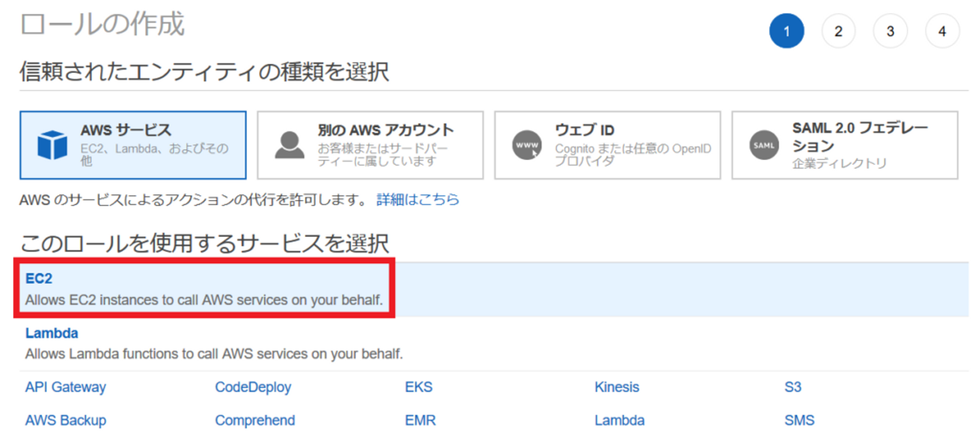Select Kinesis from service list

pyautogui.click(x=617, y=387)
